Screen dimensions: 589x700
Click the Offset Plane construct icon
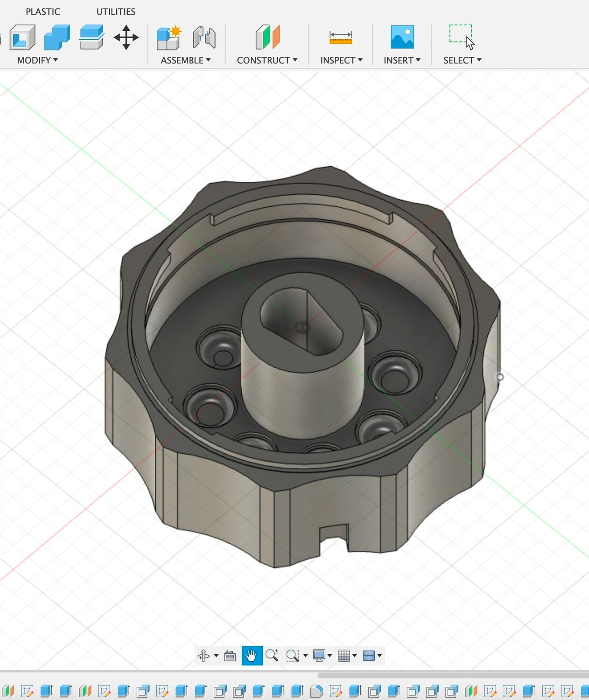click(267, 37)
